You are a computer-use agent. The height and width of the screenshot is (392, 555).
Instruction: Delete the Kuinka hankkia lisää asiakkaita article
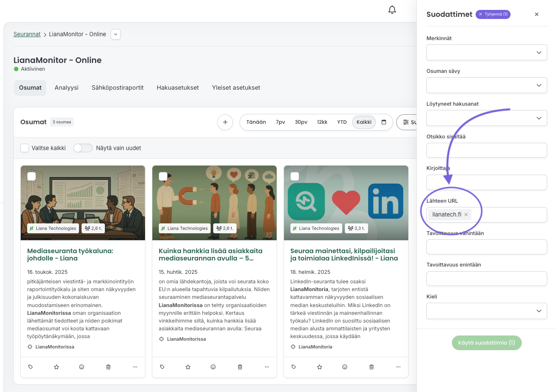240,367
